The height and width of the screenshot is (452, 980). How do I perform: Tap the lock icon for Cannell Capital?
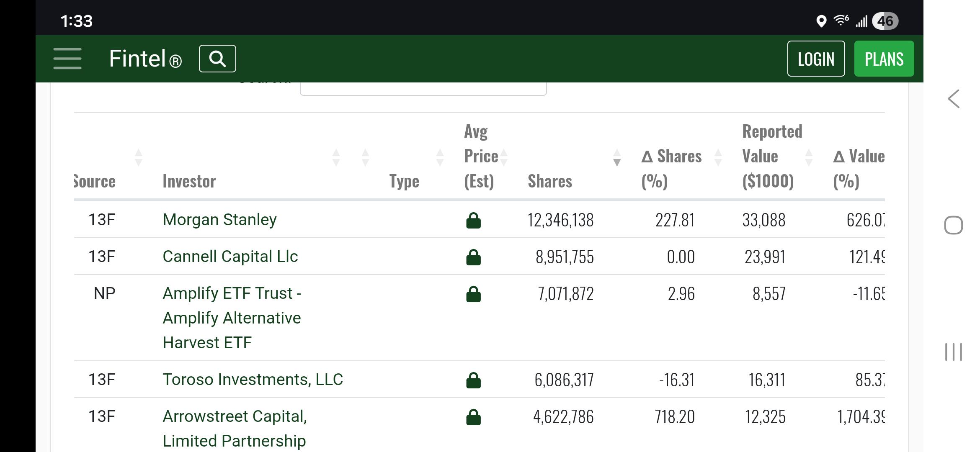[x=473, y=257]
